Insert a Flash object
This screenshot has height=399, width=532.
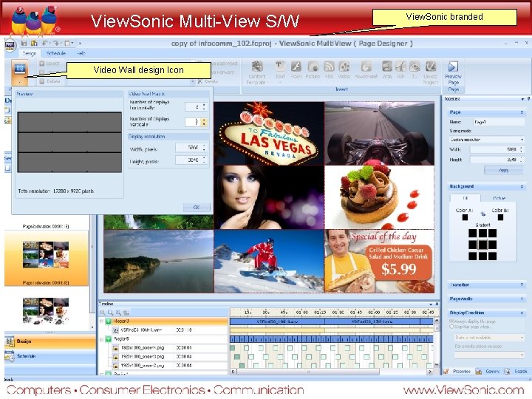pos(296,70)
